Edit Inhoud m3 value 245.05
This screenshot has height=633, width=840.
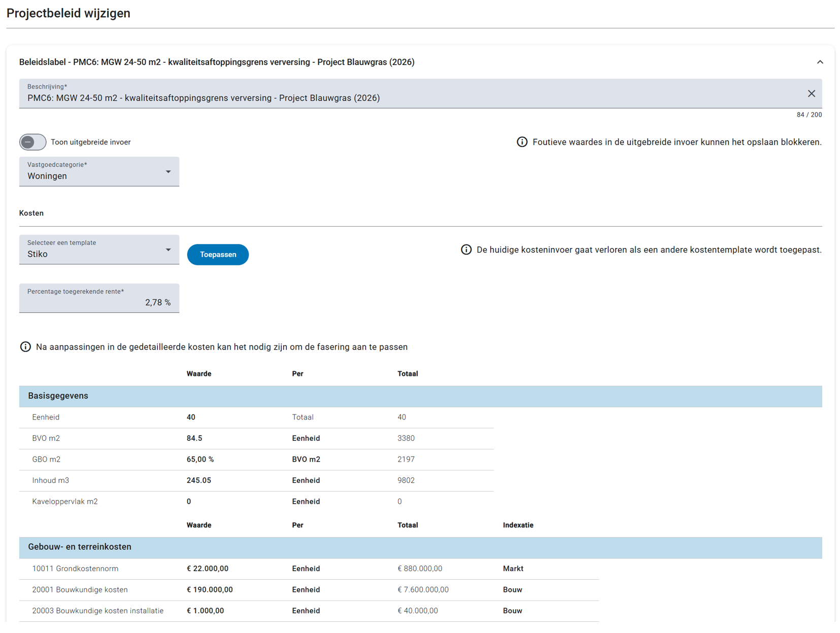pyautogui.click(x=198, y=480)
